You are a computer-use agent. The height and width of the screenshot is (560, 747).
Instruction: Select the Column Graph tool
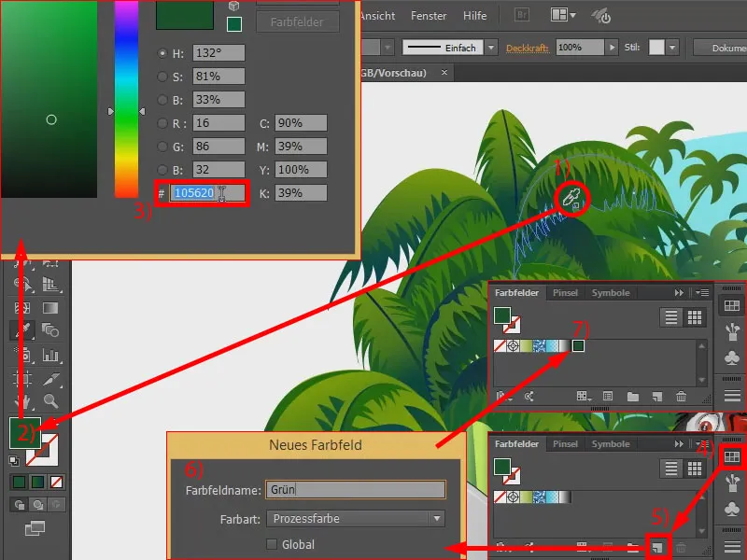(x=50, y=355)
